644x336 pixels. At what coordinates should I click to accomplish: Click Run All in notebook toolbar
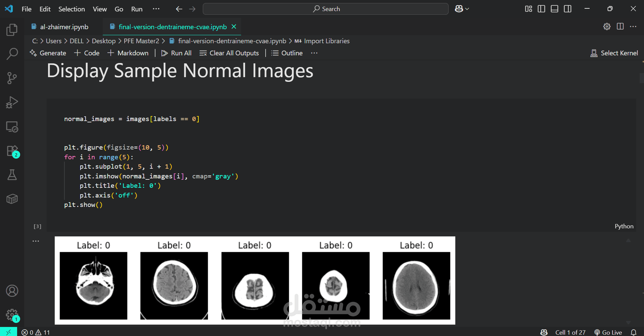(x=177, y=53)
